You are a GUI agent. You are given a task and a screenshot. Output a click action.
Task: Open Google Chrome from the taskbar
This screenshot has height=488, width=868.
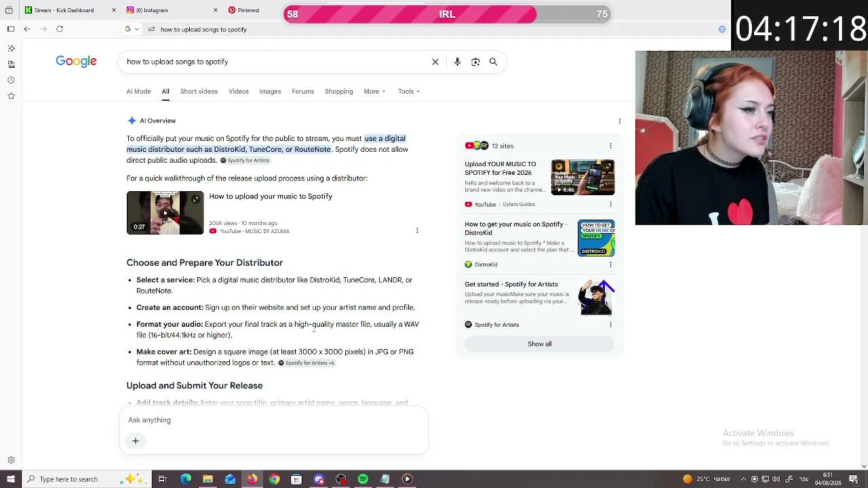coord(274,479)
